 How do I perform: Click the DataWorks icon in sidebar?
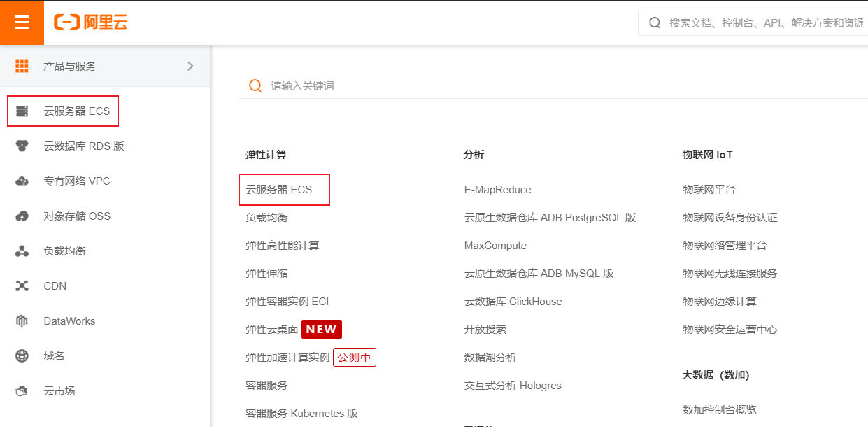click(x=22, y=321)
